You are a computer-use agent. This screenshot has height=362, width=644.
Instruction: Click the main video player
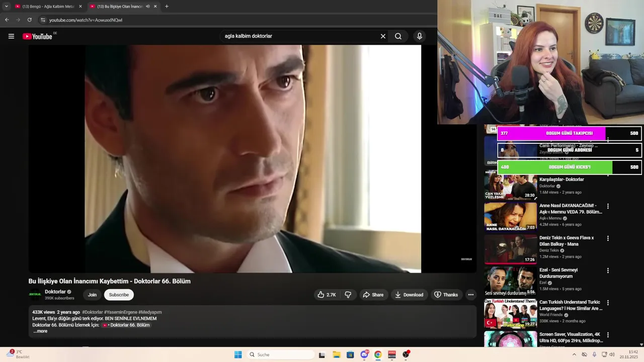253,159
